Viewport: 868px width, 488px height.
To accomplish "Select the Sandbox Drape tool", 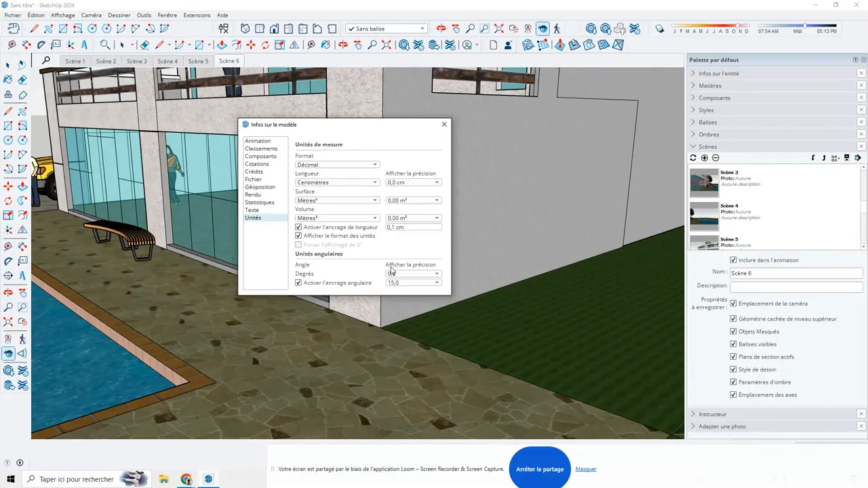I will [x=589, y=45].
